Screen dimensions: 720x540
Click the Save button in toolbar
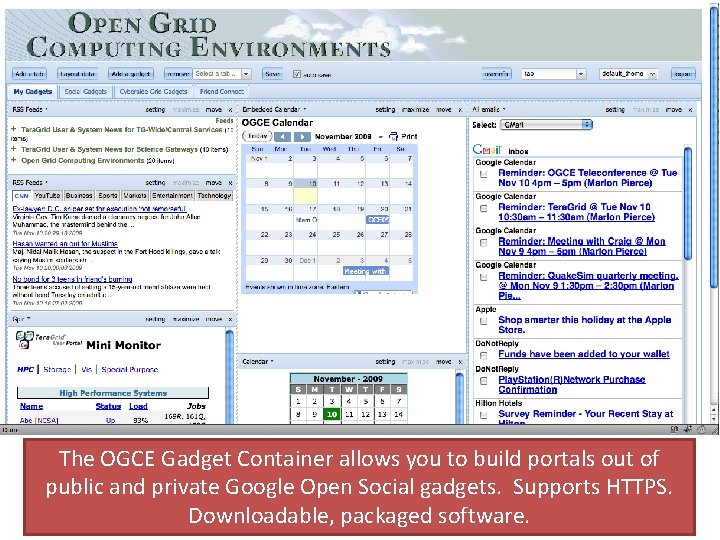(273, 73)
